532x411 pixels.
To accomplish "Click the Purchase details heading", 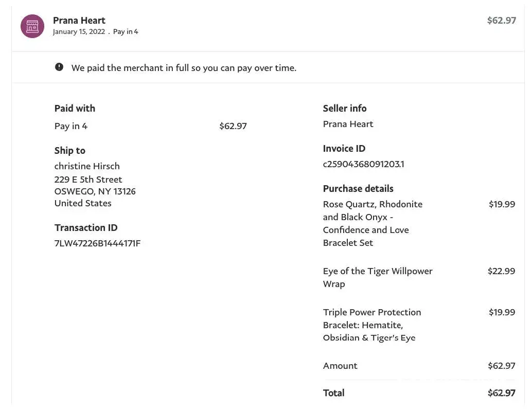I will 358,189.
